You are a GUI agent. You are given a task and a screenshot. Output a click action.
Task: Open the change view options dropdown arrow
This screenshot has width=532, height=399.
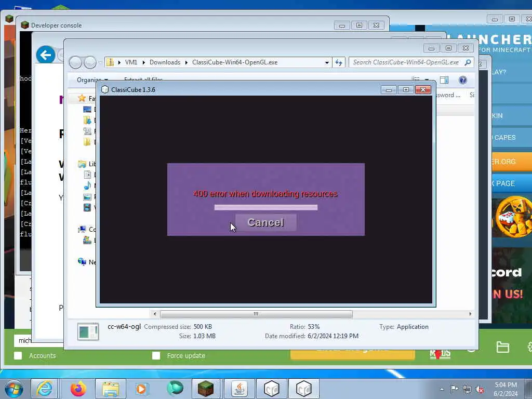click(427, 79)
